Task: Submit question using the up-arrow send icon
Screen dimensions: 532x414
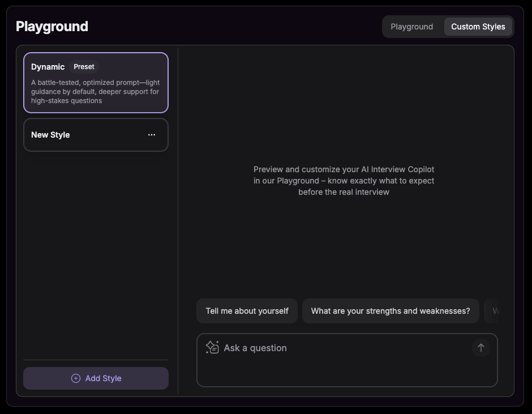Action: point(480,348)
